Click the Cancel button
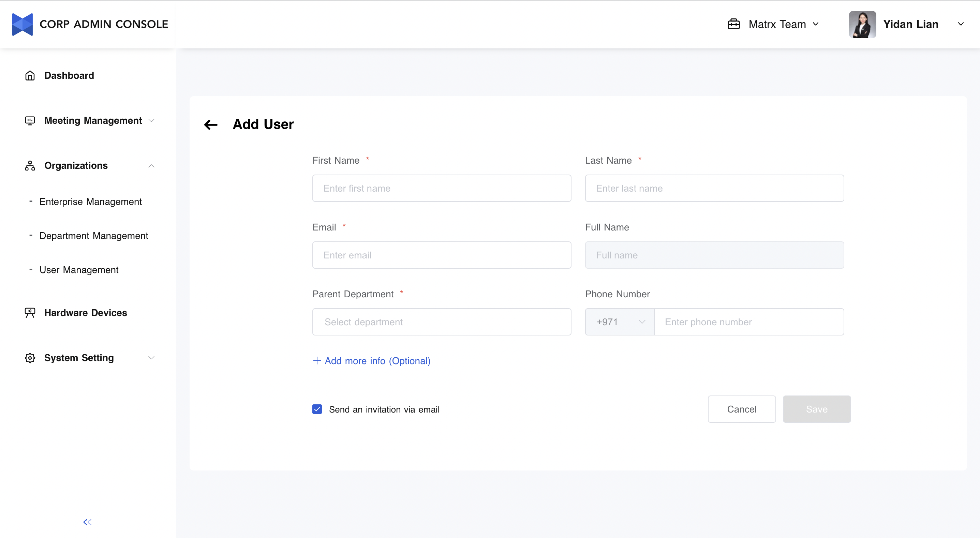The width and height of the screenshot is (980, 538). (x=741, y=409)
